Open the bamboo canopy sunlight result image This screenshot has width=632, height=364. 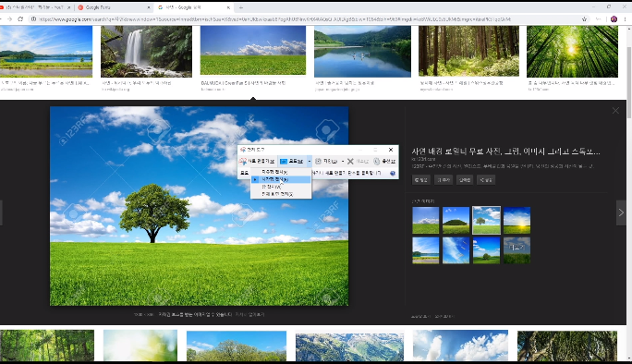tap(572, 52)
